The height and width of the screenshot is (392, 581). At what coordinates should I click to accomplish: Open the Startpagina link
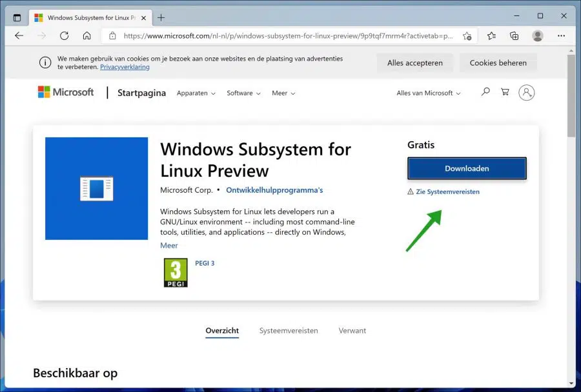coord(141,93)
